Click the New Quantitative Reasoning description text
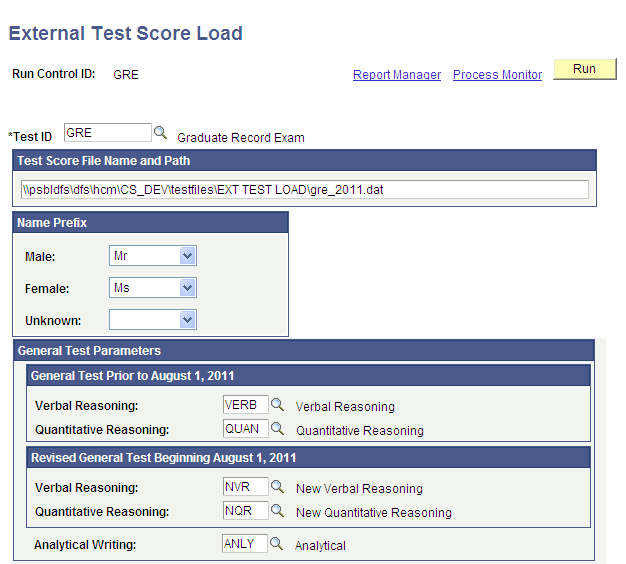Screen dimensions: 626x564 [374, 513]
